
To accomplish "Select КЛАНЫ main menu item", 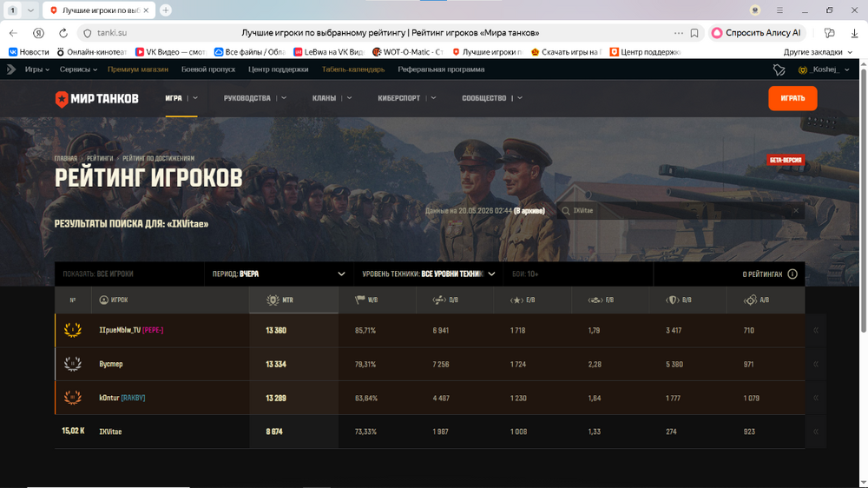I will point(324,98).
